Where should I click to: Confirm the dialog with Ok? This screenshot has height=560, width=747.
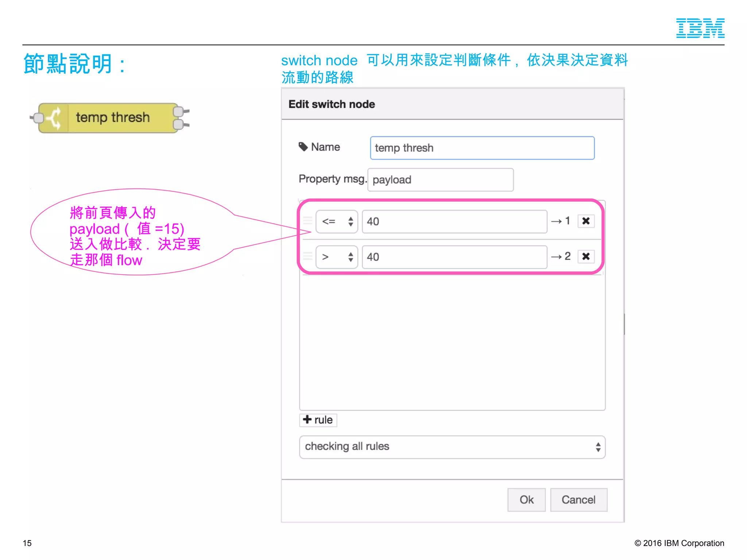(x=526, y=499)
